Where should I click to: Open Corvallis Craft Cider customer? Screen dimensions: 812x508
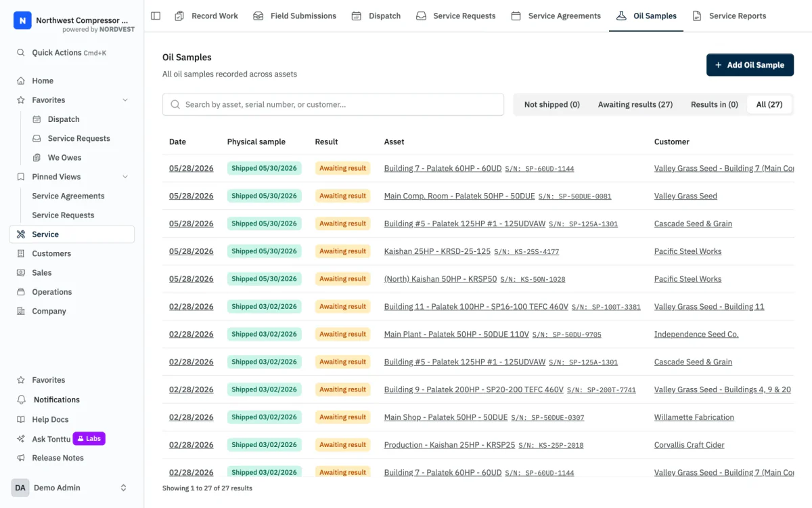(x=689, y=445)
